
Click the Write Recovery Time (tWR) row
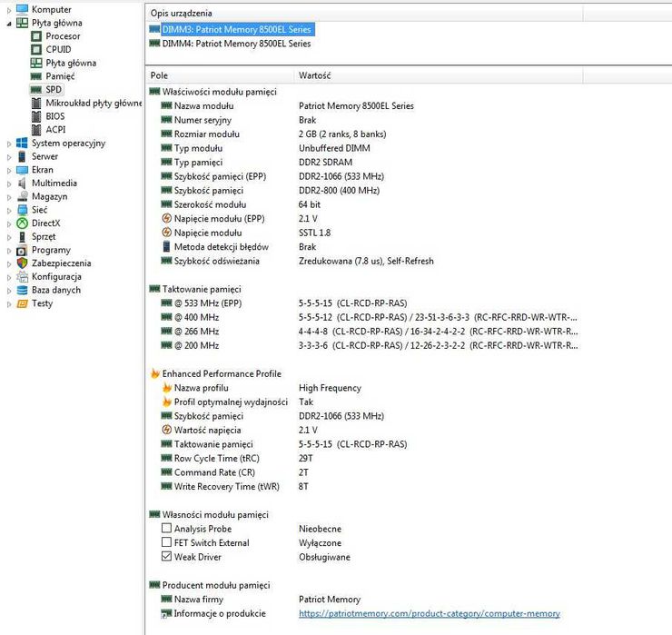click(x=364, y=487)
